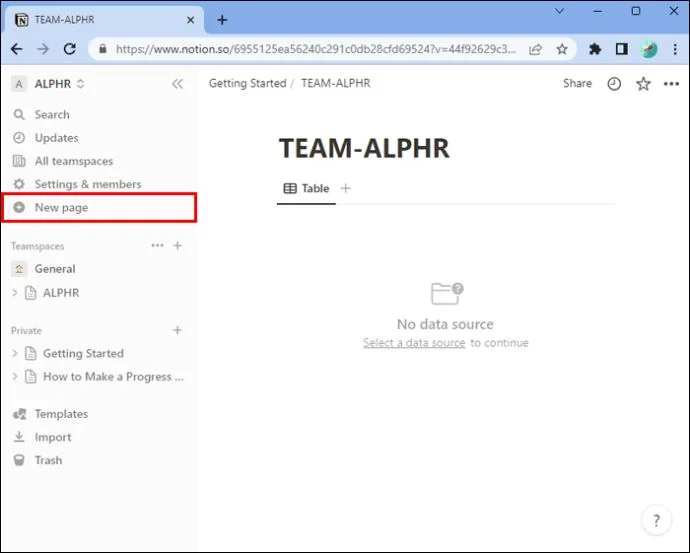Viewport: 690px width, 553px height.
Task: Open the tab search dropdown arrow
Action: point(559,11)
